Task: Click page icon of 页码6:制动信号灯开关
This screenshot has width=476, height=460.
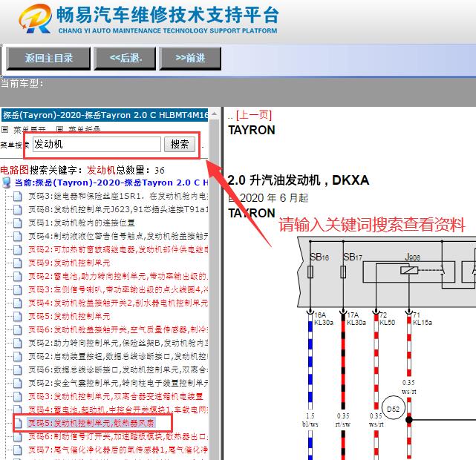Action: pos(18,436)
